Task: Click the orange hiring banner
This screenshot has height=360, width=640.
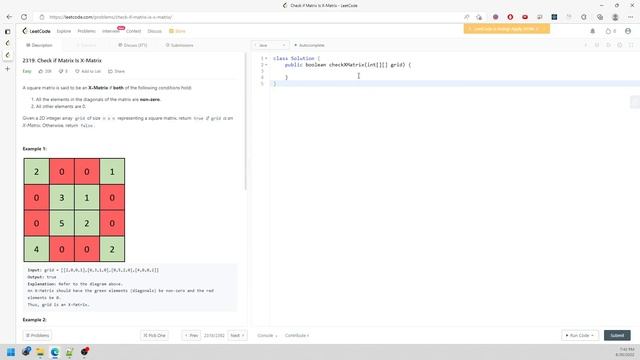Action: (507, 29)
